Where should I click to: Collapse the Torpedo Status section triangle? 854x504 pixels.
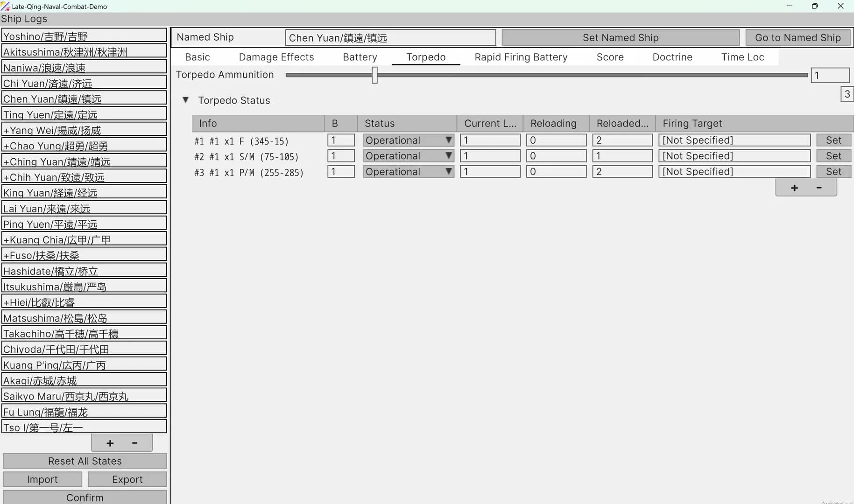(185, 100)
